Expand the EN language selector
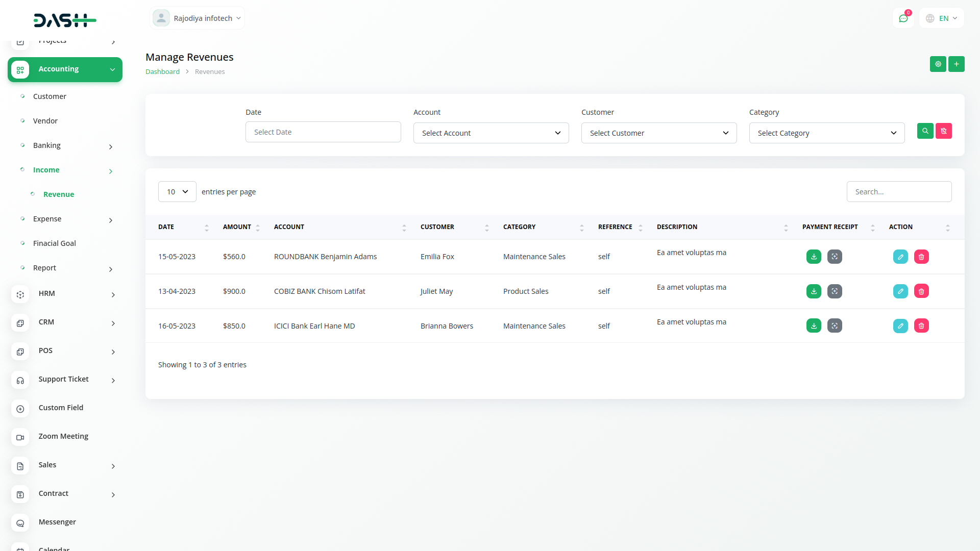The height and width of the screenshot is (551, 980). point(942,18)
